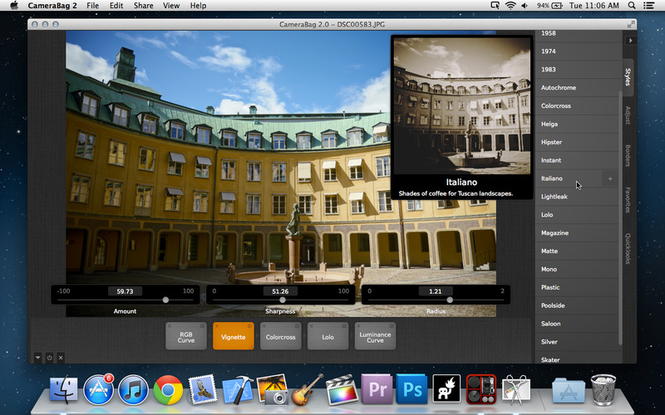This screenshot has width=665, height=415.
Task: Select the Styles side tab
Action: (628, 76)
